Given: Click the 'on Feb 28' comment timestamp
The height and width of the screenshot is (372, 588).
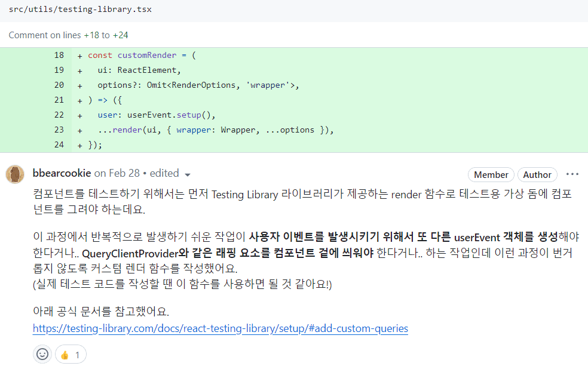Looking at the screenshot, I should [x=117, y=173].
